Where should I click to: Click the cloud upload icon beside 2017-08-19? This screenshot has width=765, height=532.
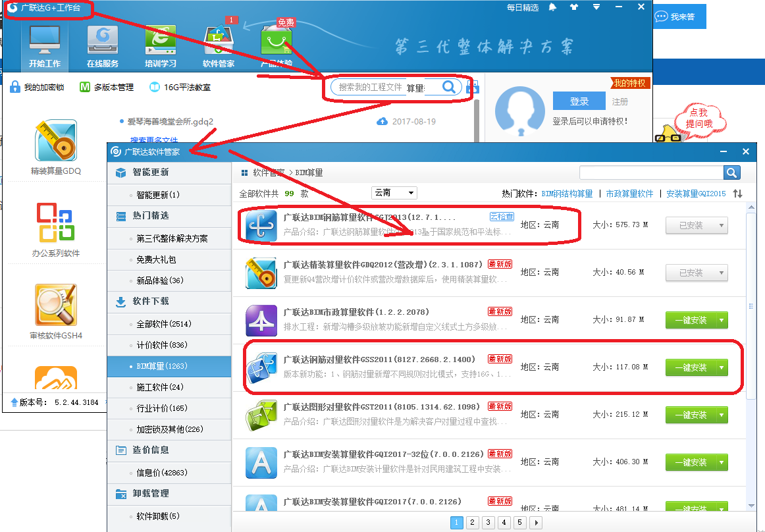382,122
